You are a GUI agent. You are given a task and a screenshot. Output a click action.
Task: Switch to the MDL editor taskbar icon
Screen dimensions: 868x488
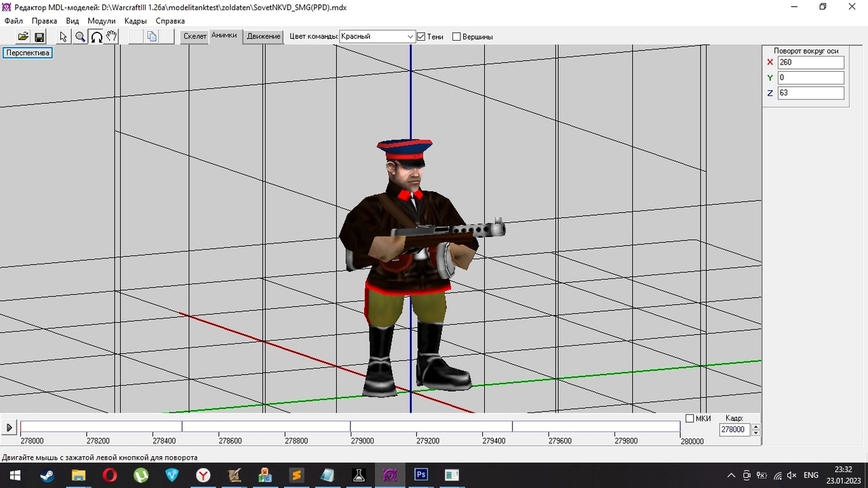tap(390, 475)
